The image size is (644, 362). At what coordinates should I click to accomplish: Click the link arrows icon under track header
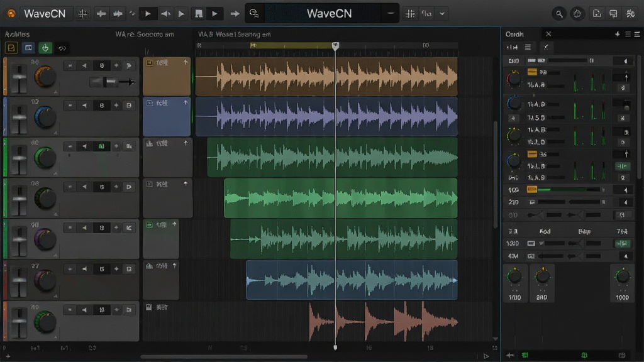click(x=62, y=48)
